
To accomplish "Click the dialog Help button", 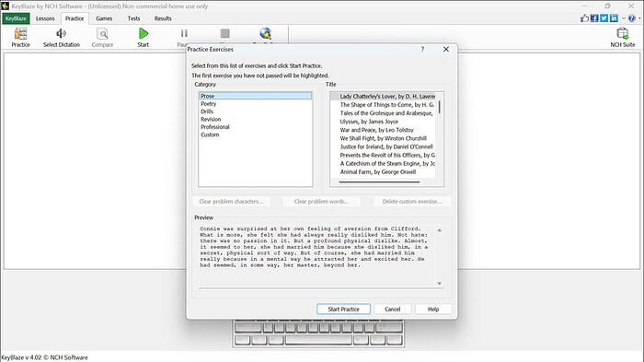I will pos(433,309).
